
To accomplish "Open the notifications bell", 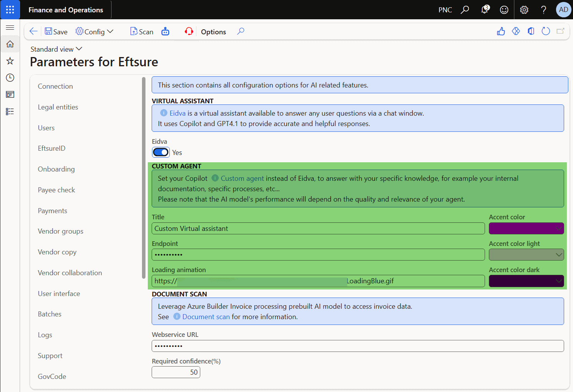I will (485, 10).
